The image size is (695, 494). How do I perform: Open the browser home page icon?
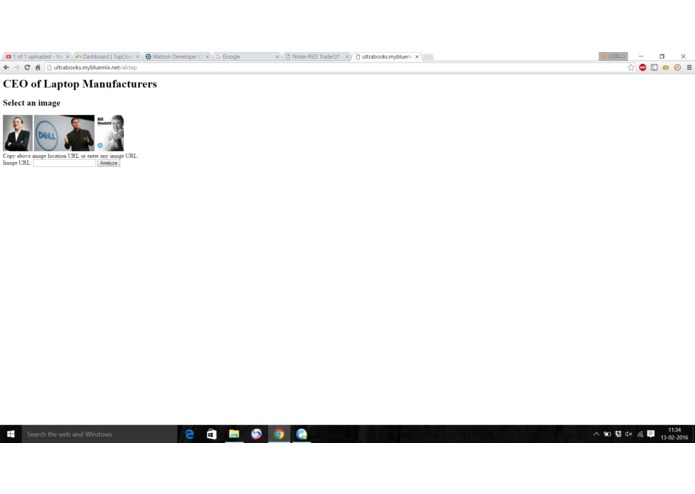coord(38,67)
